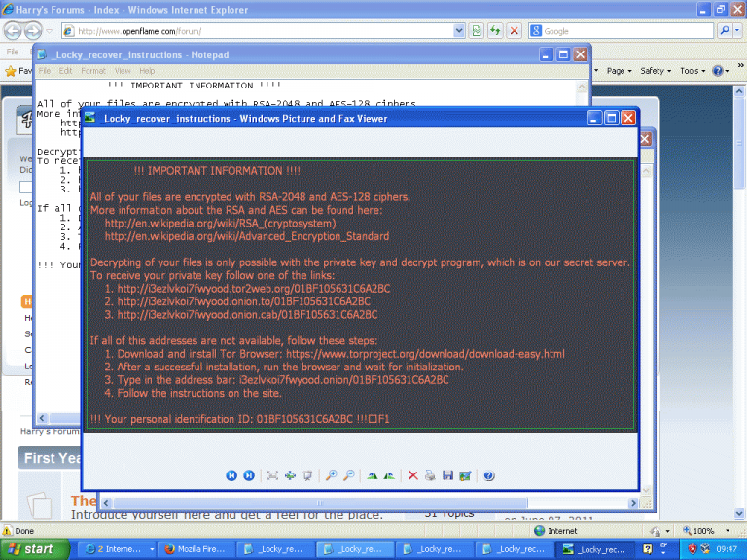Go to next image in Picture Viewer
This screenshot has width=747, height=560.
point(249,475)
